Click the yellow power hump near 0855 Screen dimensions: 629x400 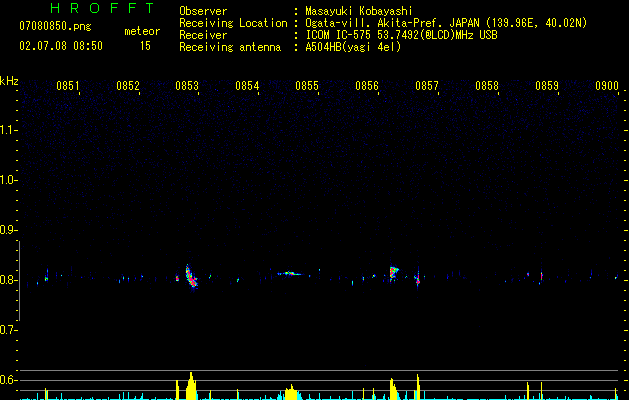tap(291, 392)
